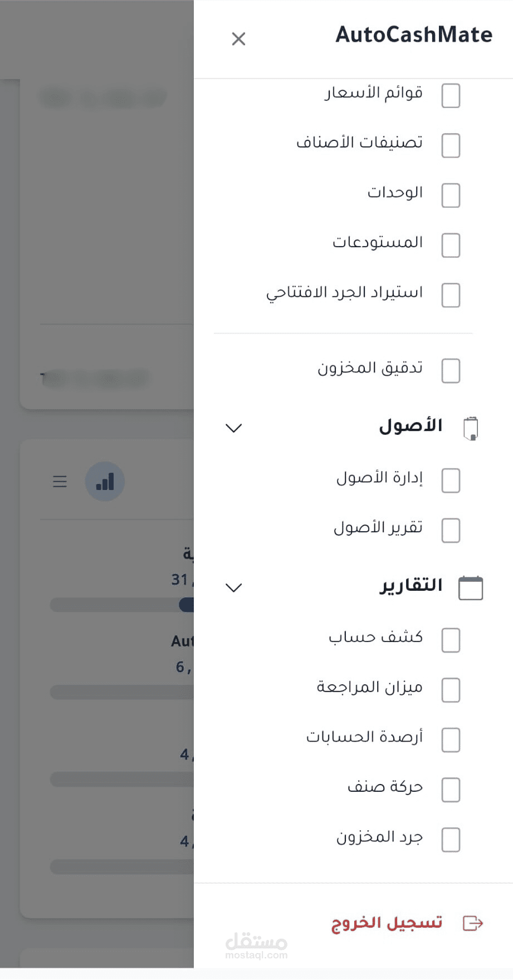Click the assets (الأصول) section icon
This screenshot has height=980, width=513.
pos(471,428)
